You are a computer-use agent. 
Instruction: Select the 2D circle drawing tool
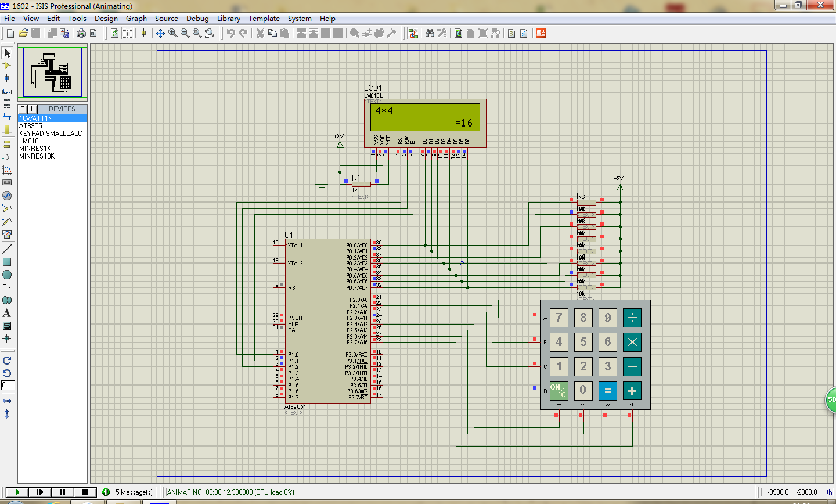(x=7, y=275)
